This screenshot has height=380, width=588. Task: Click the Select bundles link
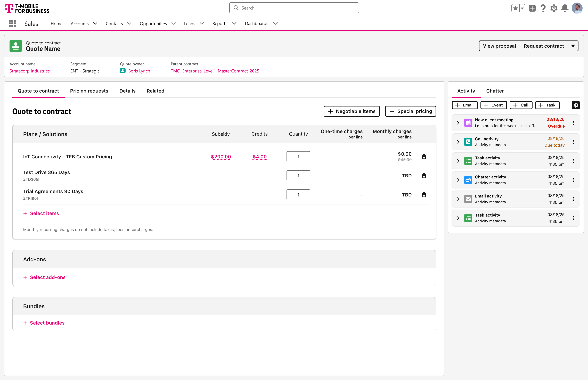pos(44,323)
